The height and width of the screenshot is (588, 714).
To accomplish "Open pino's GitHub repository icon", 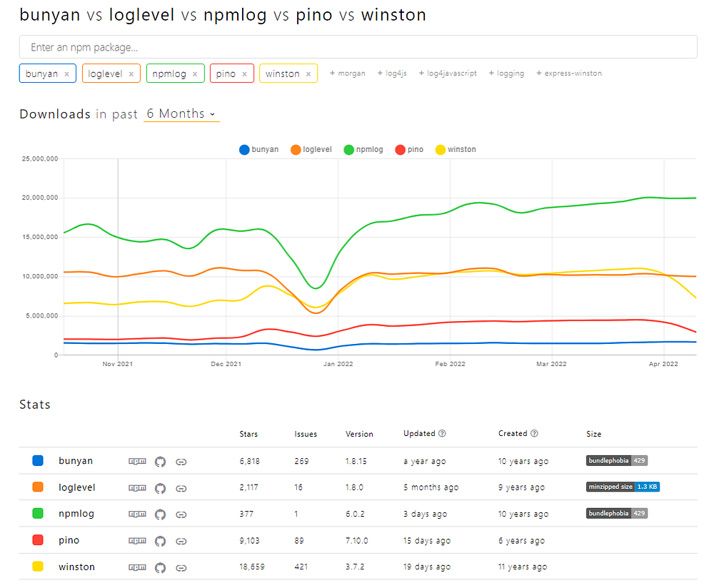I will pyautogui.click(x=160, y=541).
